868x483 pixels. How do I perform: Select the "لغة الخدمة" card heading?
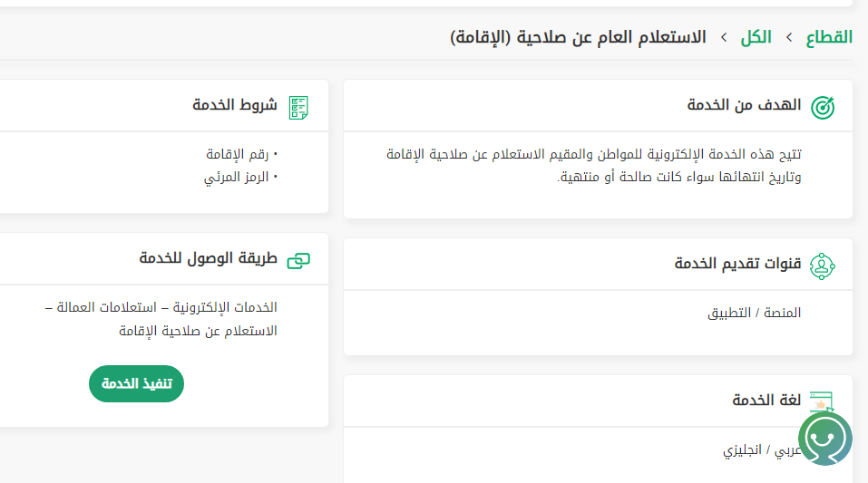click(766, 401)
